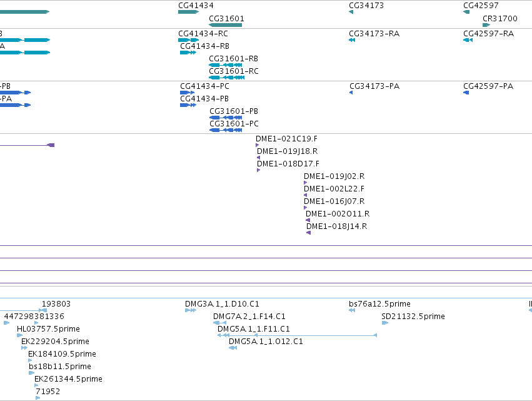The image size is (532, 401).
Task: Click the EK184109.5prime label
Action: pyautogui.click(x=62, y=355)
